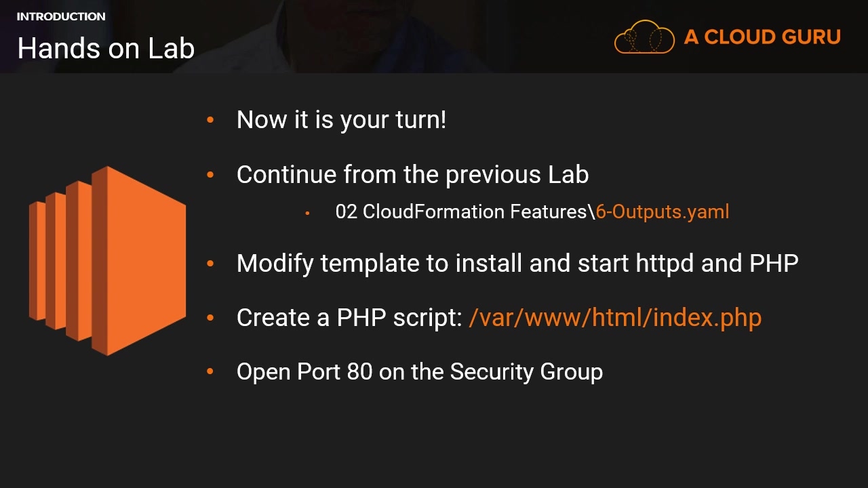Click the "02 CloudFormation Features\" folder text

point(465,211)
